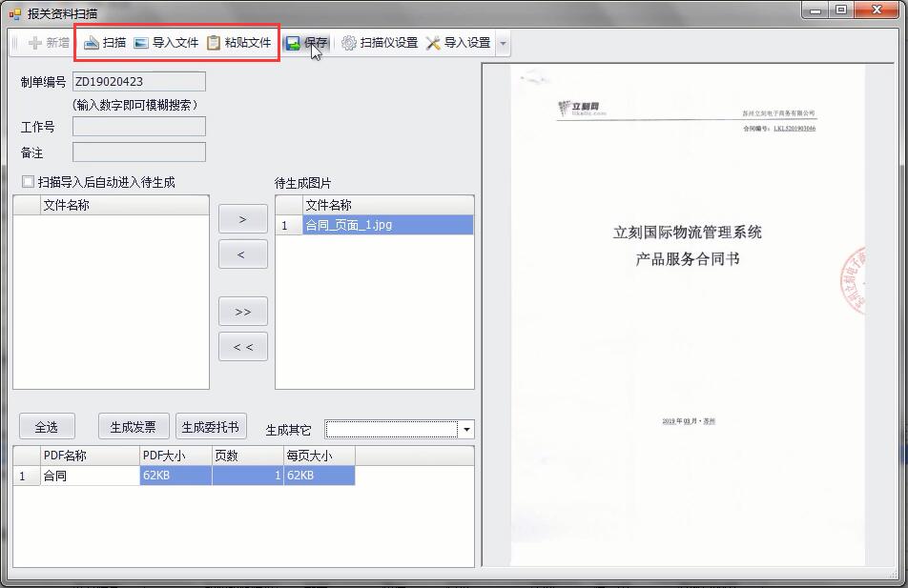
Task: Click the 粘贴文件 paste file icon
Action: (214, 43)
